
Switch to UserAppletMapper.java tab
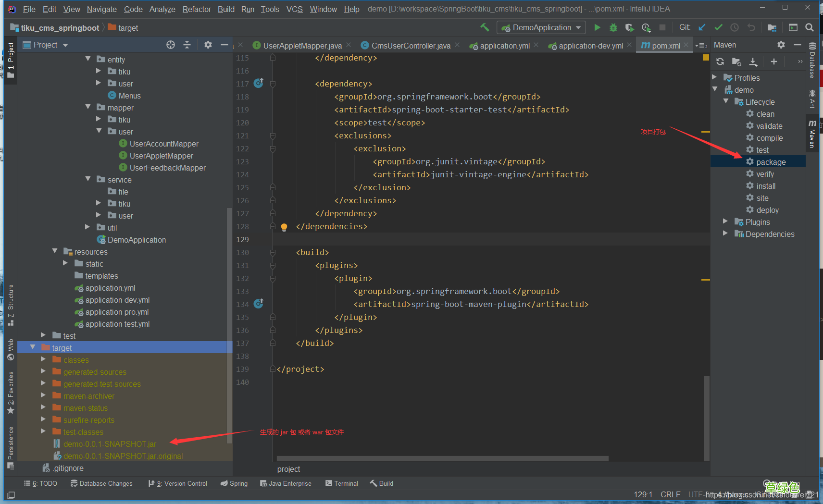pyautogui.click(x=302, y=46)
